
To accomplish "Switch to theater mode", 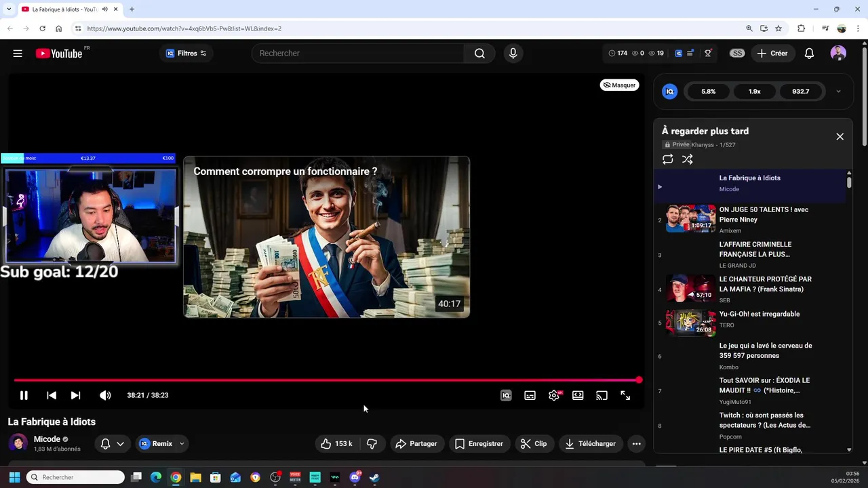I will coord(578,395).
